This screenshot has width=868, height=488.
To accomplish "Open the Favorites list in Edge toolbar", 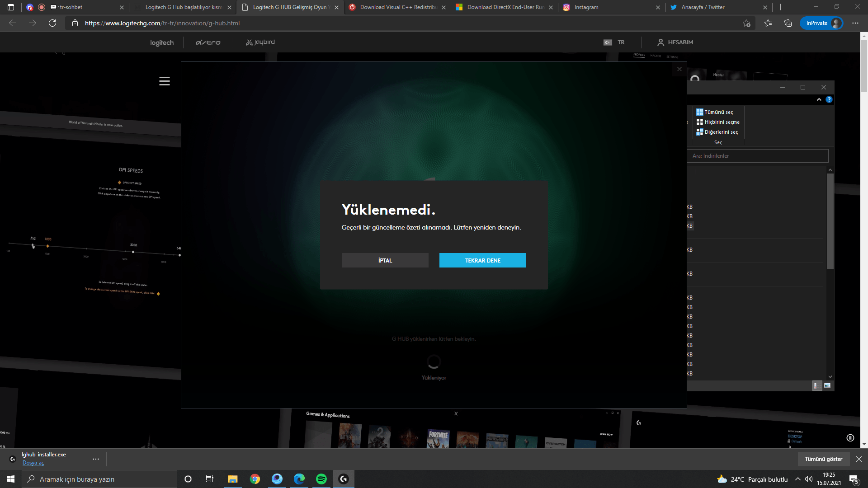I will tap(768, 23).
